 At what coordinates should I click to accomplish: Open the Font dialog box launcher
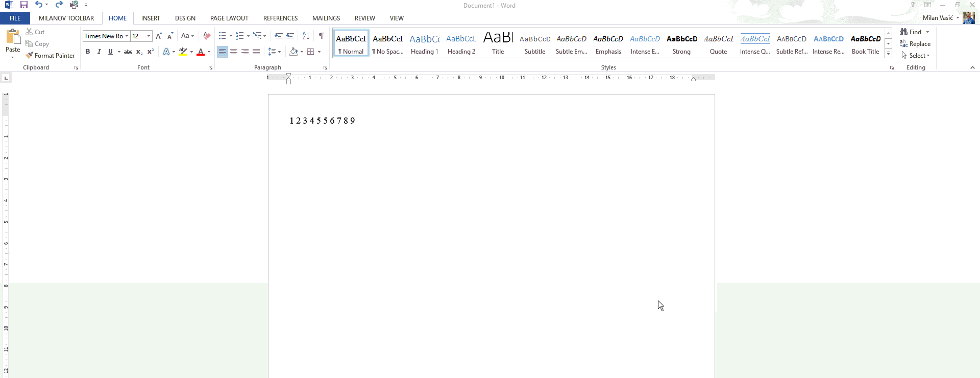pos(210,67)
